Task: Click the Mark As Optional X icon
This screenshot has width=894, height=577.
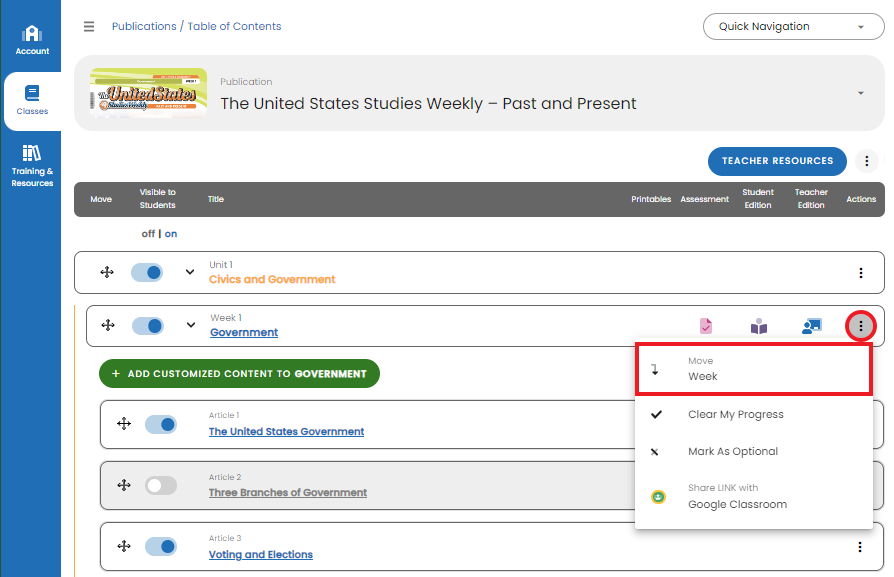Action: (x=655, y=452)
